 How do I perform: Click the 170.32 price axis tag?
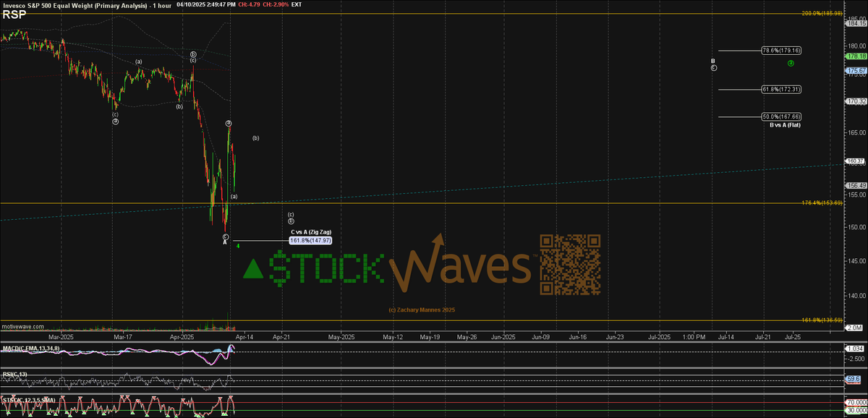coord(856,101)
